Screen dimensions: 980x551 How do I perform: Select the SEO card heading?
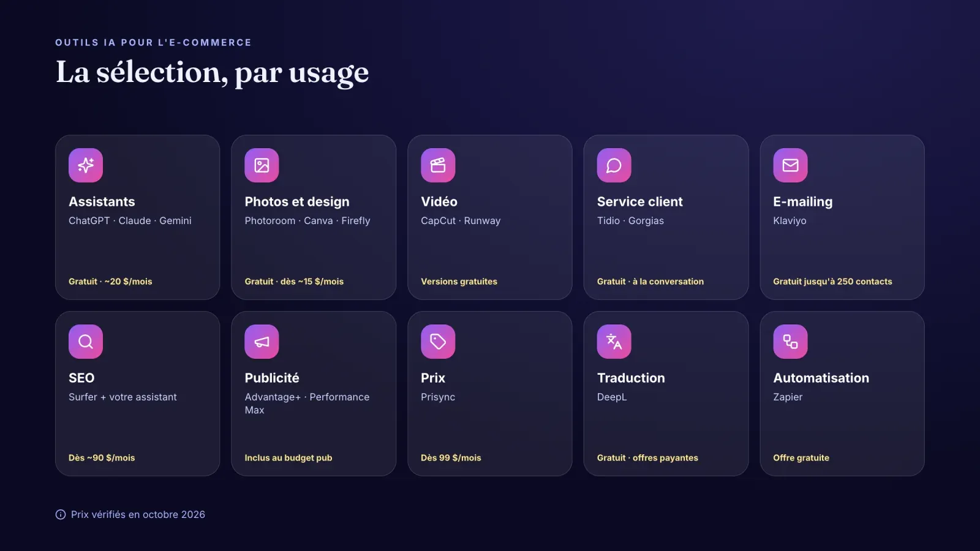click(81, 378)
